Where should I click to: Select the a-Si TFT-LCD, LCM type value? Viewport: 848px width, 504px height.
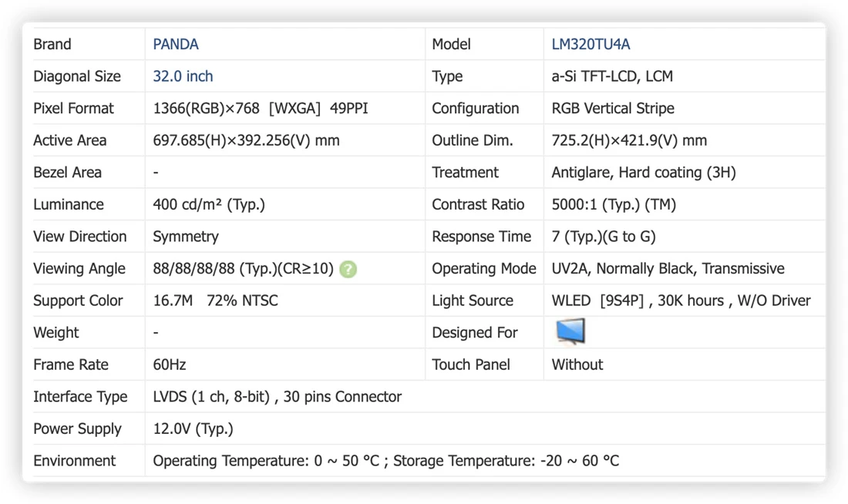click(612, 76)
